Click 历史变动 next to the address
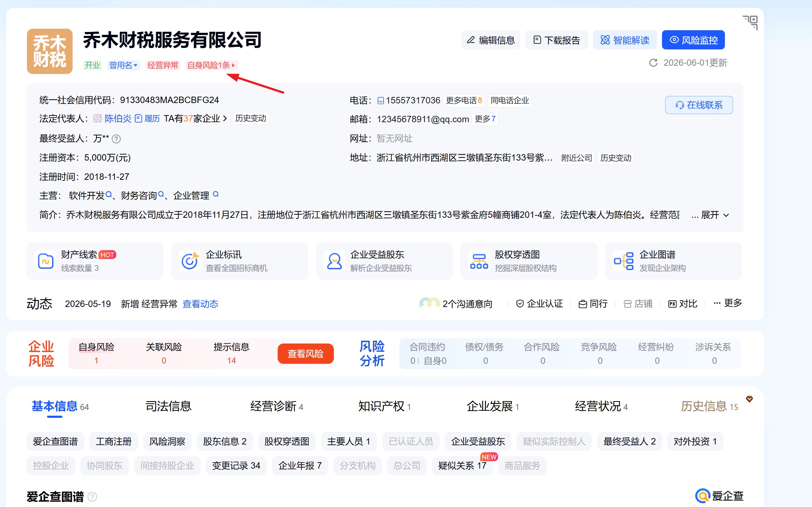This screenshot has height=507, width=812. (x=616, y=158)
